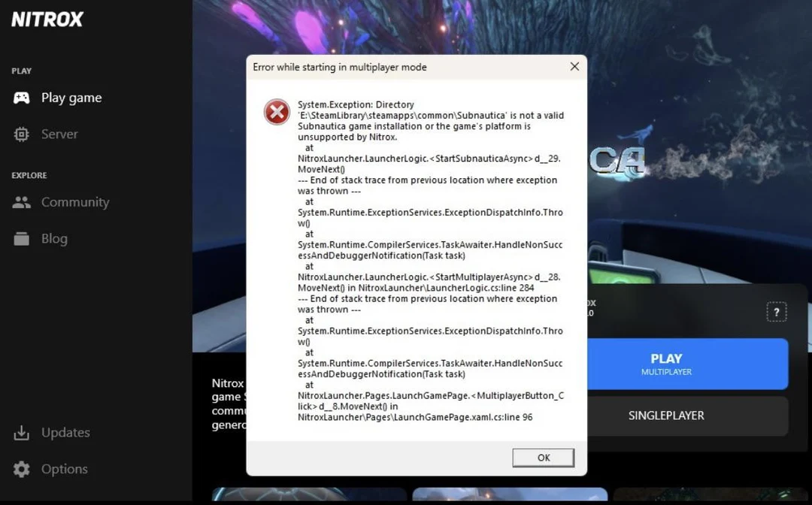
Task: Start a SINGLEPLAYER game
Action: coord(666,416)
